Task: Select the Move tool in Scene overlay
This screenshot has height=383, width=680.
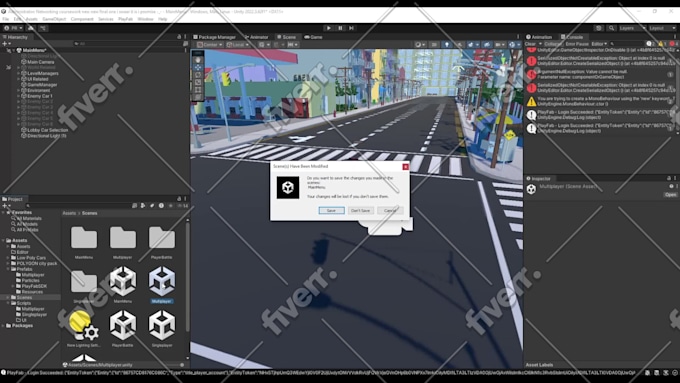Action: 198,67
